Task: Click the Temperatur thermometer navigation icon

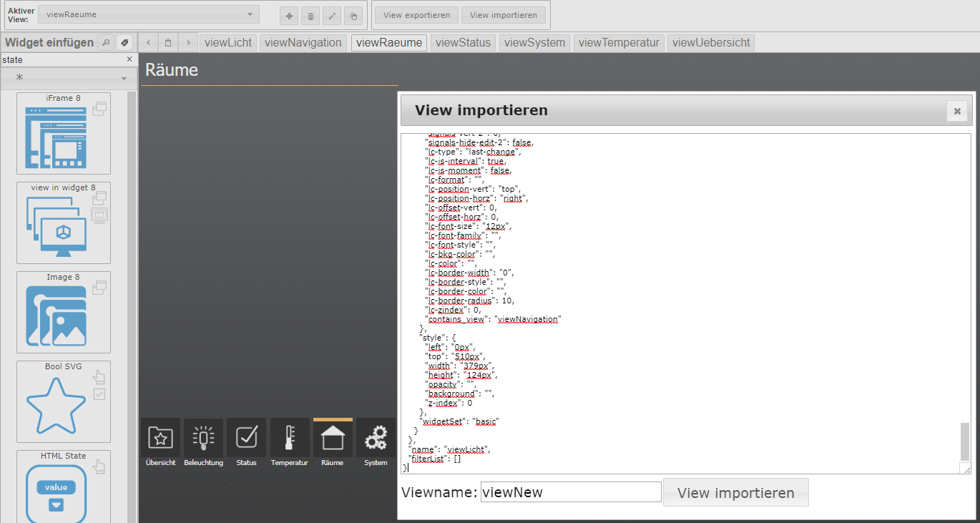Action: tap(289, 438)
